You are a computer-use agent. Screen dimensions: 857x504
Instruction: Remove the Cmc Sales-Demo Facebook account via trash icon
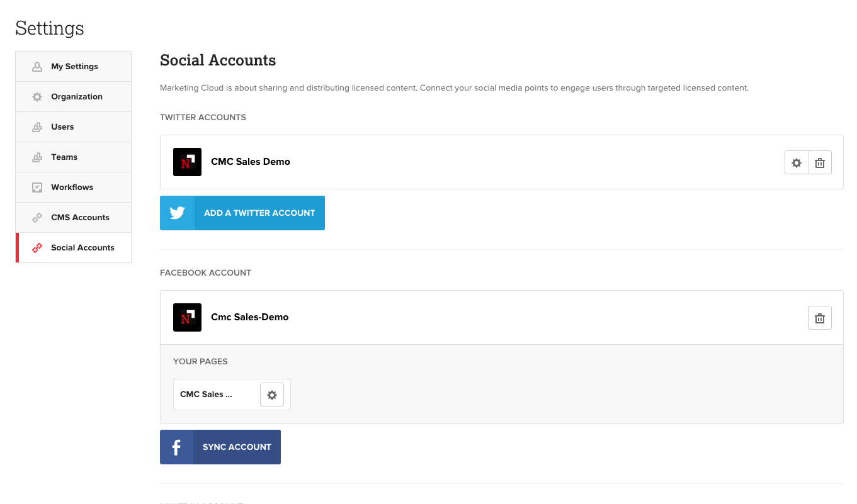[x=820, y=318]
